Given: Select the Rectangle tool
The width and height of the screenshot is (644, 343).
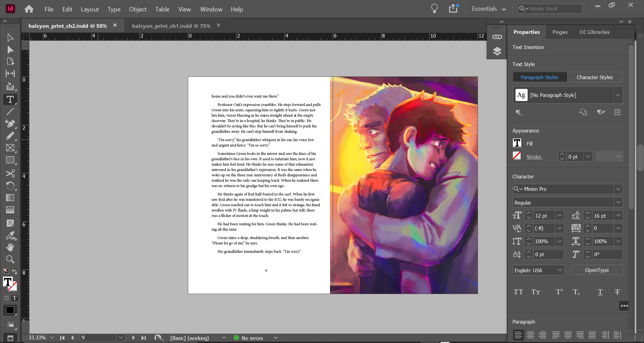Looking at the screenshot, I should pos(10,160).
